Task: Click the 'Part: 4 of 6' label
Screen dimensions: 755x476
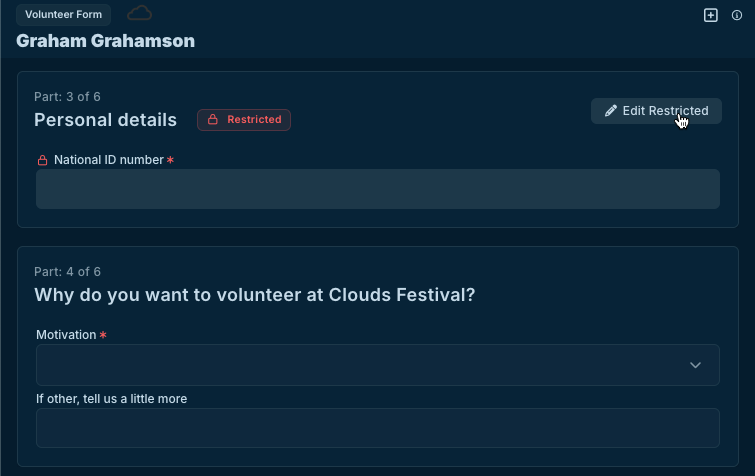Action: [x=67, y=272]
